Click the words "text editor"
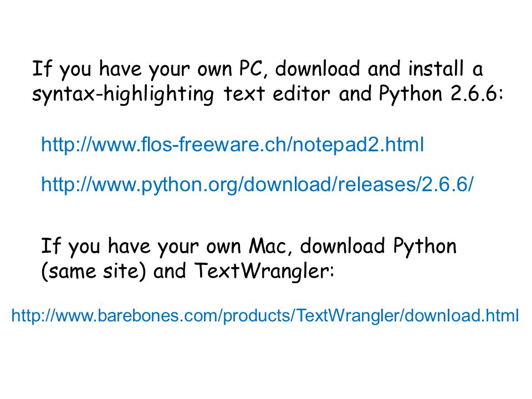The width and height of the screenshot is (532, 399). click(x=277, y=94)
